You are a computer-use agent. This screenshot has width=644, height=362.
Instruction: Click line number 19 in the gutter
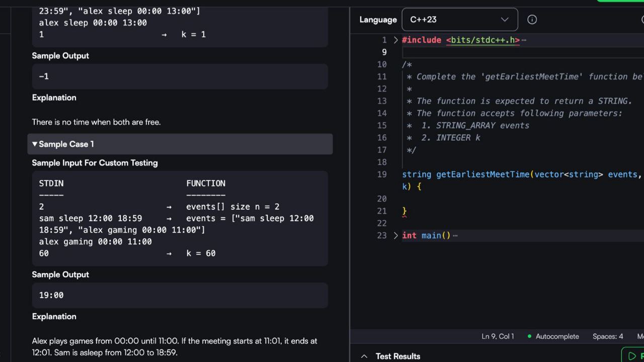pyautogui.click(x=382, y=174)
